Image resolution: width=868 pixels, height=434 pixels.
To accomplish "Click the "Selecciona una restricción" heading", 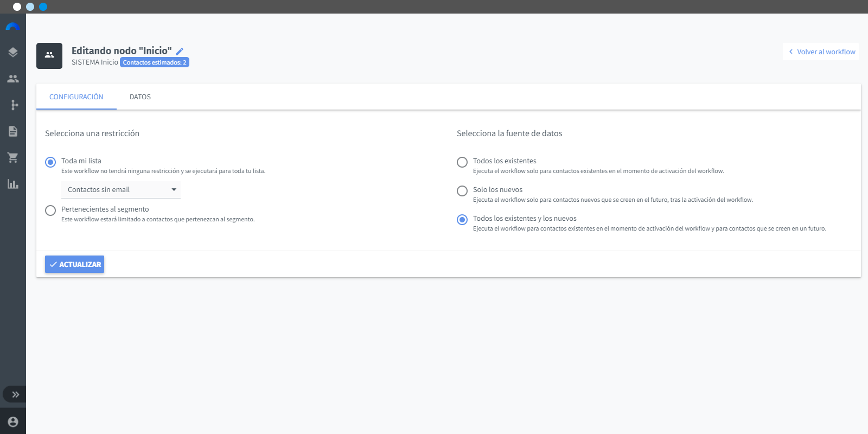I will [92, 133].
